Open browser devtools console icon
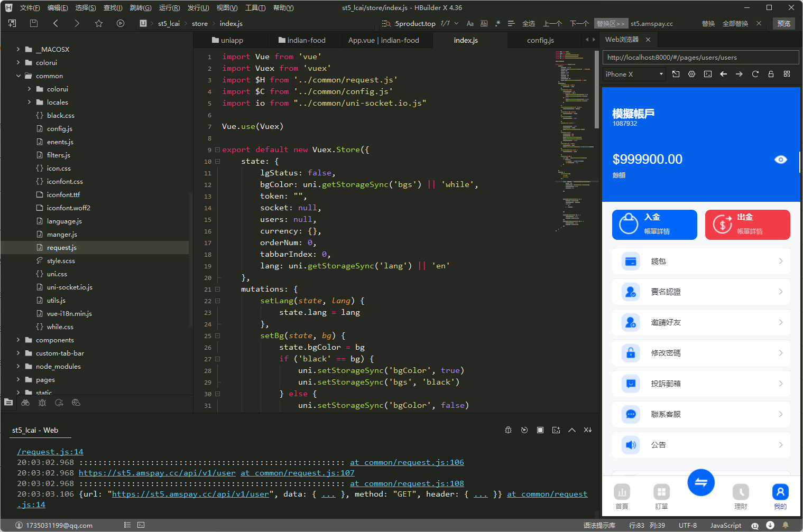The width and height of the screenshot is (803, 532). [707, 74]
